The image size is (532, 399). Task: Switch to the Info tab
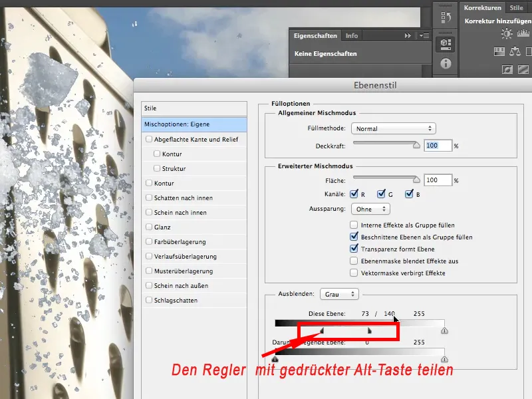(x=352, y=36)
